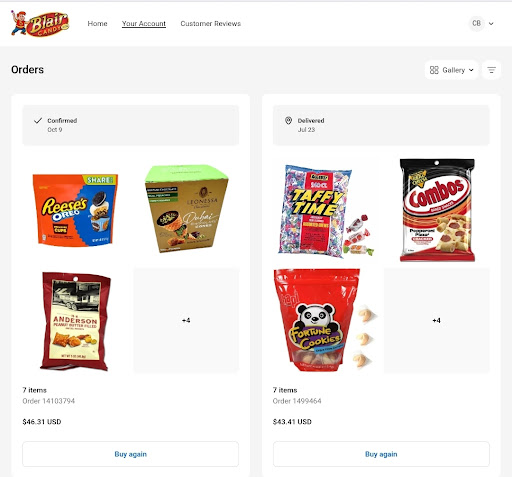
Task: View the Taffy Time candy bag
Action: 326,211
